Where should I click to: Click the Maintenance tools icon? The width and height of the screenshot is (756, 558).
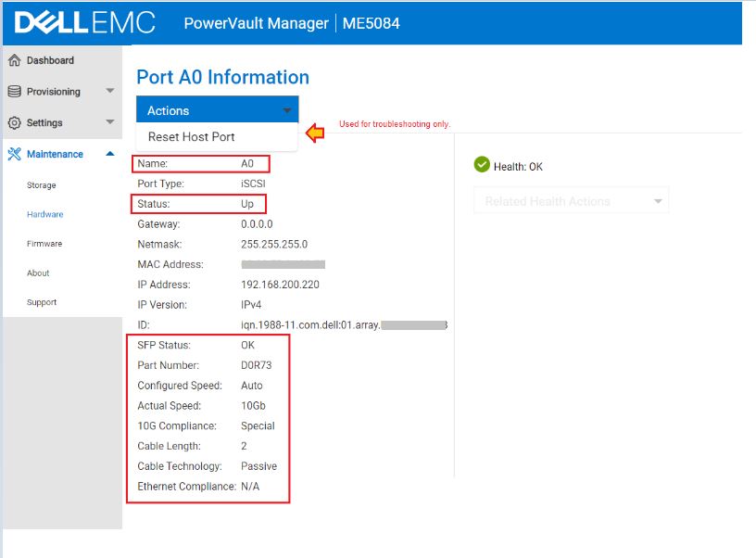click(x=14, y=154)
